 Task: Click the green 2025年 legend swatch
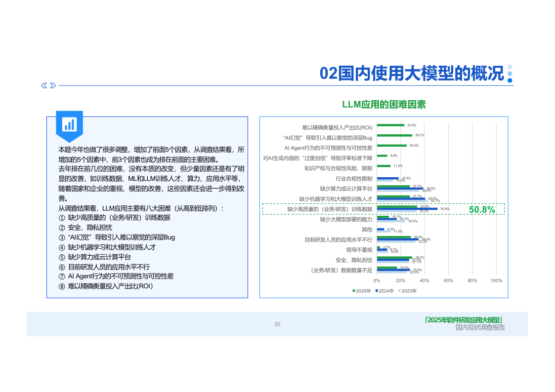353,291
